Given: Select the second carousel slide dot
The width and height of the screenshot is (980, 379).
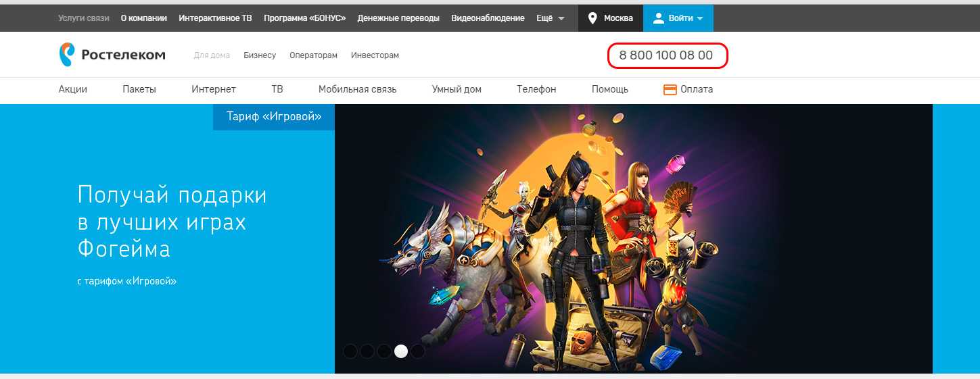Looking at the screenshot, I should (367, 351).
